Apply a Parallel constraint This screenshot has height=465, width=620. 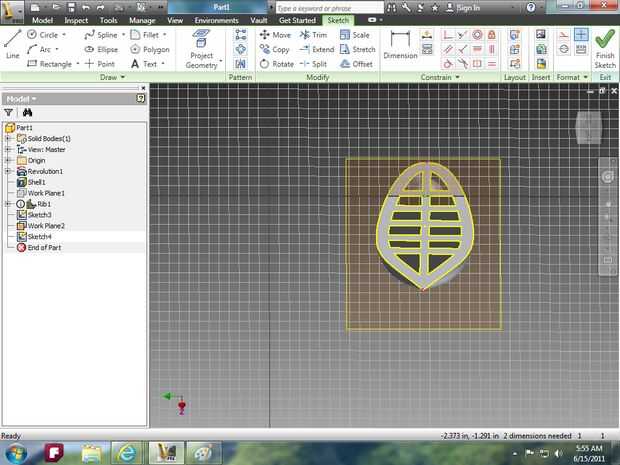[x=448, y=49]
